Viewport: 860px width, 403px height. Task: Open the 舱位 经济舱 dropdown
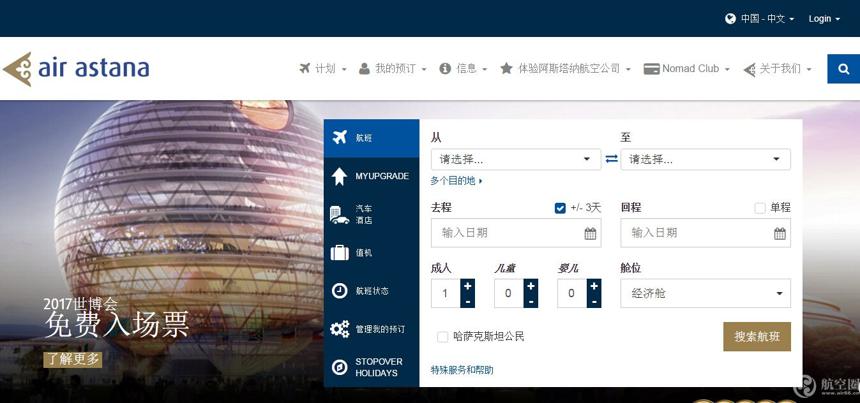[705, 293]
